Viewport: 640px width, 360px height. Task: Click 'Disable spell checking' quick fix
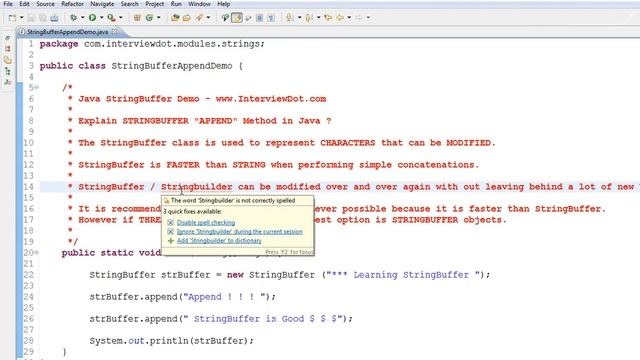(206, 222)
